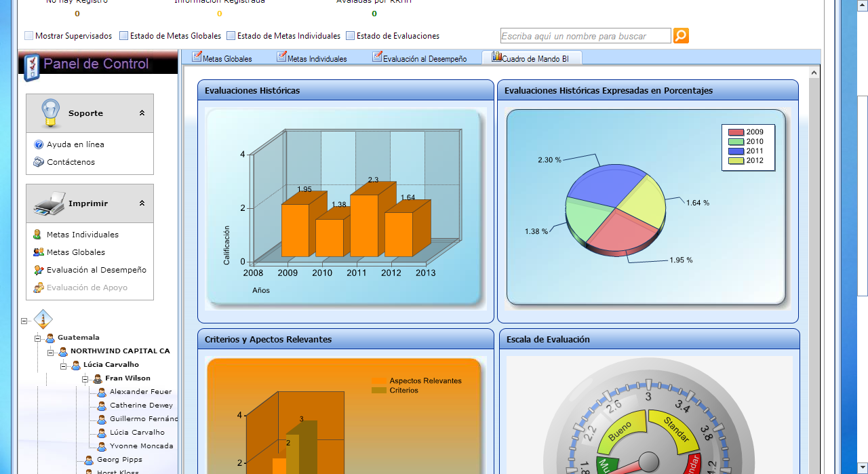The height and width of the screenshot is (474, 868).
Task: Click Guillermo Fernández's person icon
Action: [x=102, y=419]
